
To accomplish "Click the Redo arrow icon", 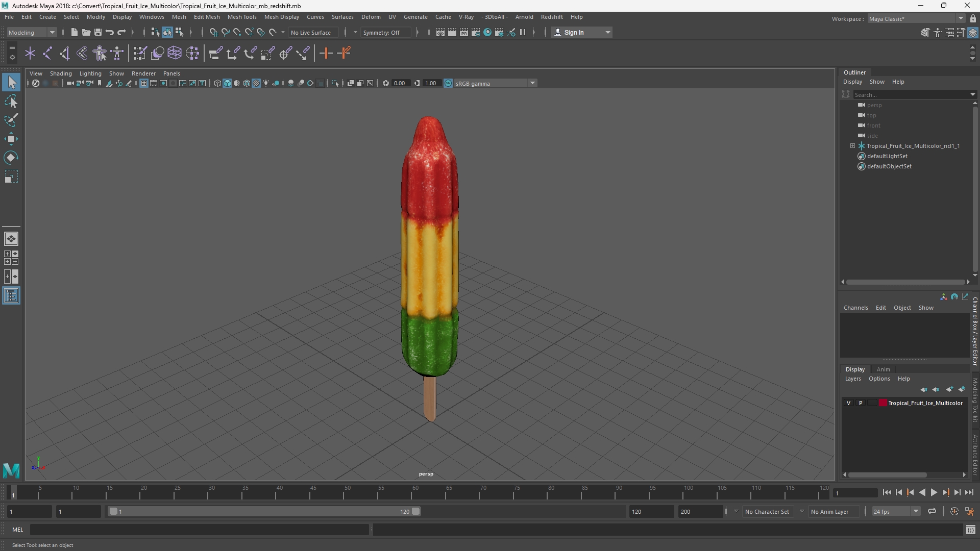I will pyautogui.click(x=121, y=32).
